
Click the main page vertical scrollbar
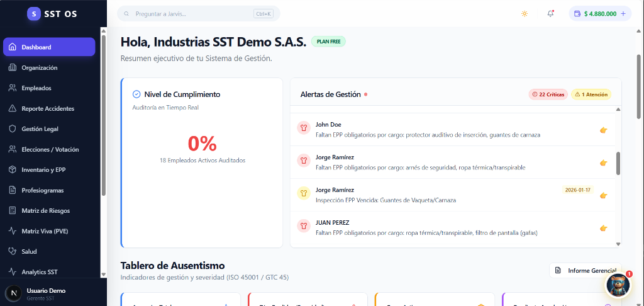[639, 86]
